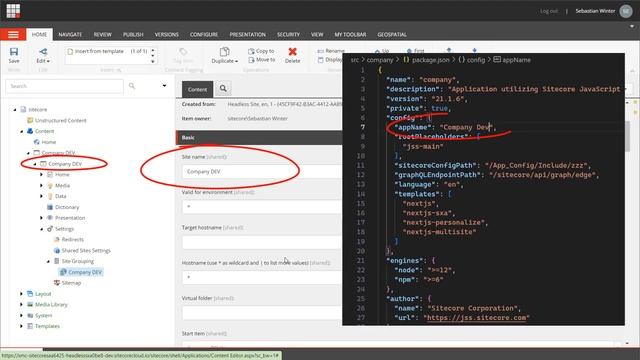Screen dimensions: 640x360
Task: Click the Valid for environment field
Action: [262, 207]
